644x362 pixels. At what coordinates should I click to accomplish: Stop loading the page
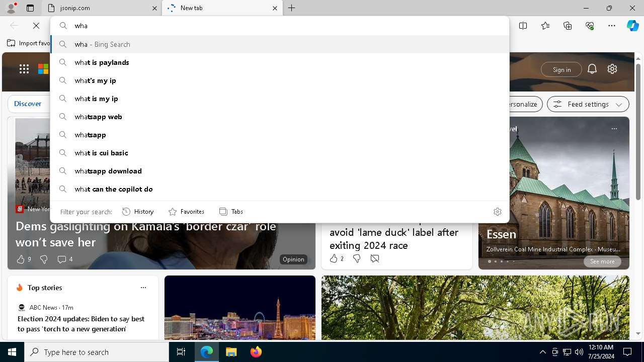[36, 26]
